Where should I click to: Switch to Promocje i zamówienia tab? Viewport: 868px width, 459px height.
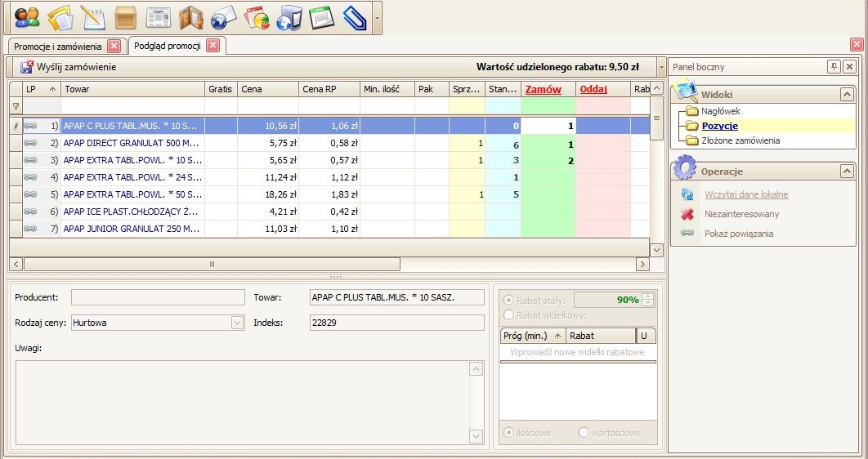[x=57, y=47]
